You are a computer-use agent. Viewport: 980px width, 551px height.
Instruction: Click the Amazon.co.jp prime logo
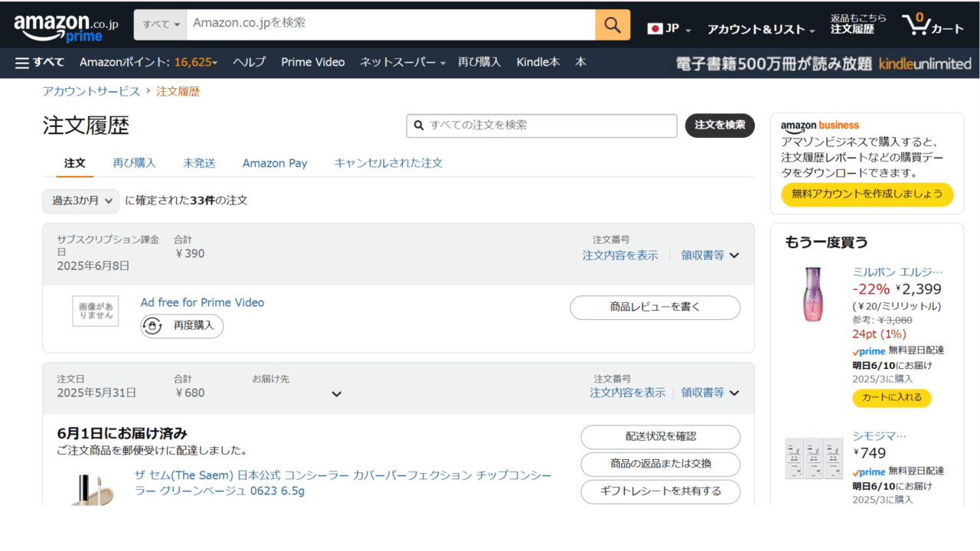point(66,28)
